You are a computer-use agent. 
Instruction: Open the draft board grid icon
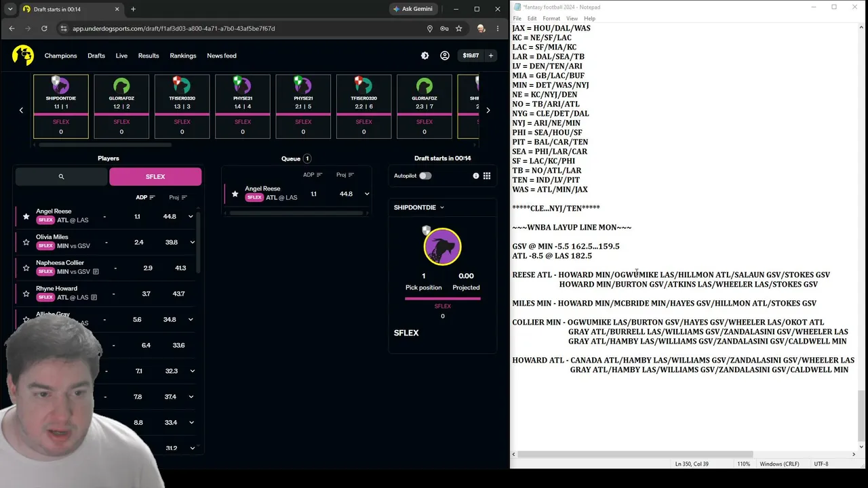487,176
